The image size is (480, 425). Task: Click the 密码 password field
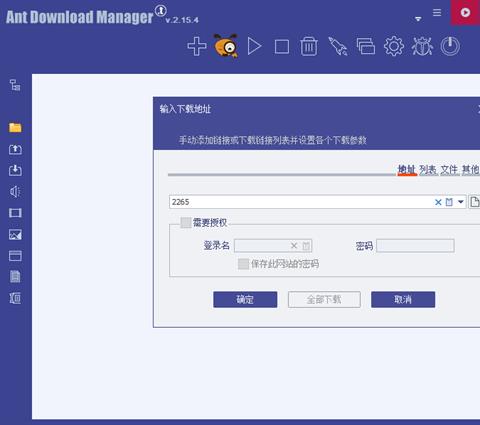pyautogui.click(x=415, y=246)
